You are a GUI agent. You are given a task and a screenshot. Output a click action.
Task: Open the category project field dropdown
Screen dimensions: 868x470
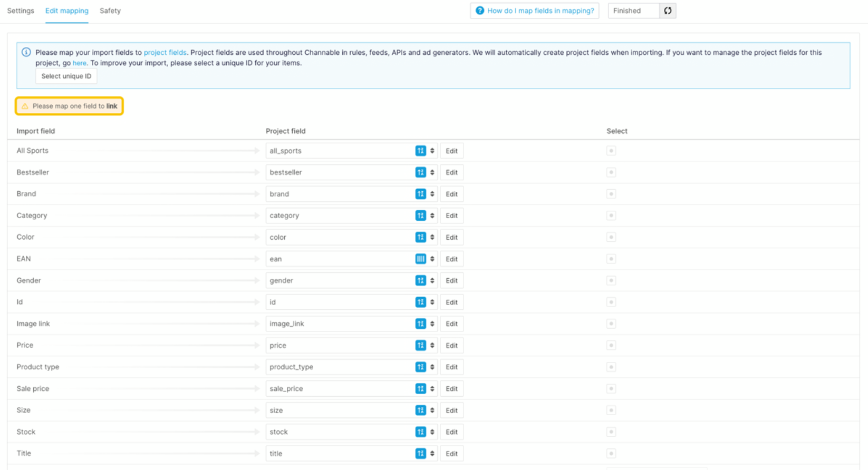pyautogui.click(x=351, y=216)
